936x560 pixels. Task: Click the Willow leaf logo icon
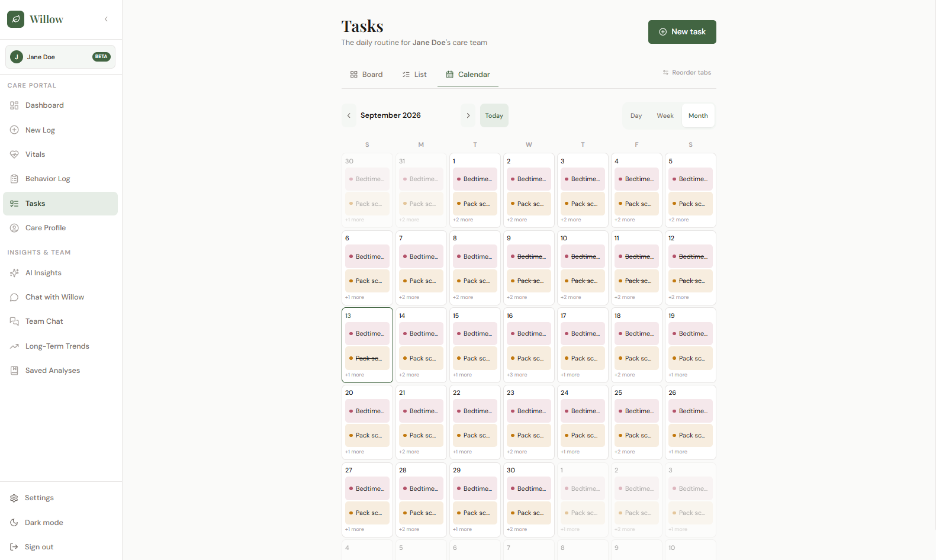(x=16, y=19)
